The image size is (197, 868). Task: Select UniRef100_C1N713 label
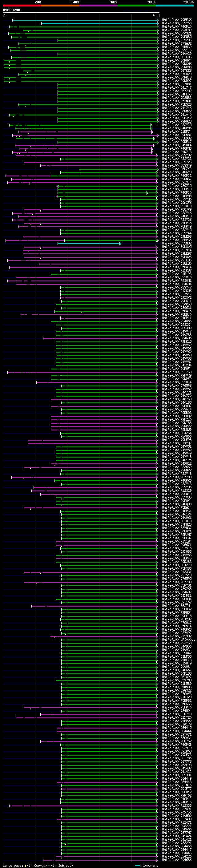(177, 152)
